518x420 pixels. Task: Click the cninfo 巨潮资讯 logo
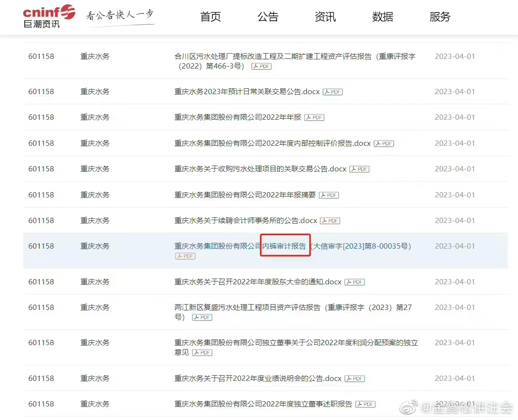(x=49, y=16)
